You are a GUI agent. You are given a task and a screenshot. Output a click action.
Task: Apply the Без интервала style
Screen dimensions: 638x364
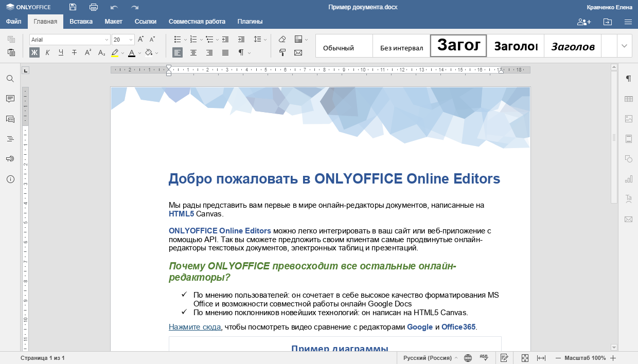pos(401,46)
